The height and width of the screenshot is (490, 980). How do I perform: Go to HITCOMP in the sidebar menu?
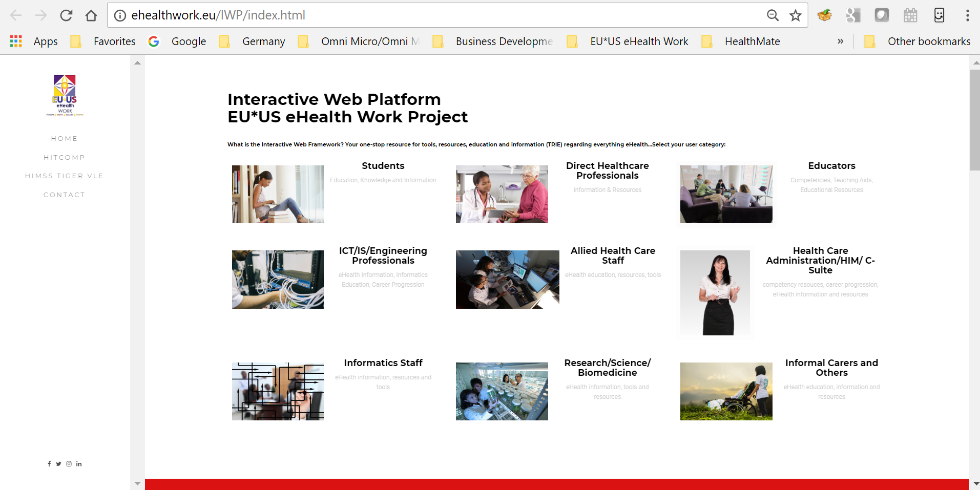click(x=64, y=157)
